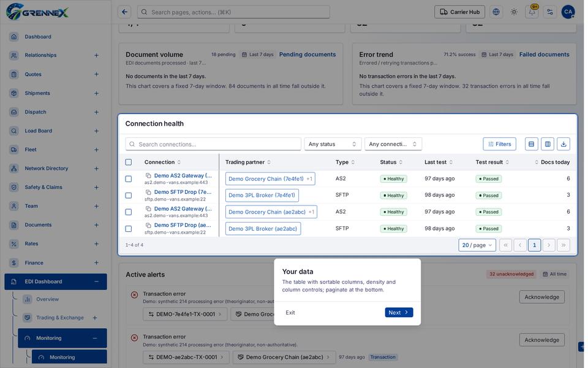The image size is (588, 368).
Task: Select all connections with header checkbox
Action: 128,162
